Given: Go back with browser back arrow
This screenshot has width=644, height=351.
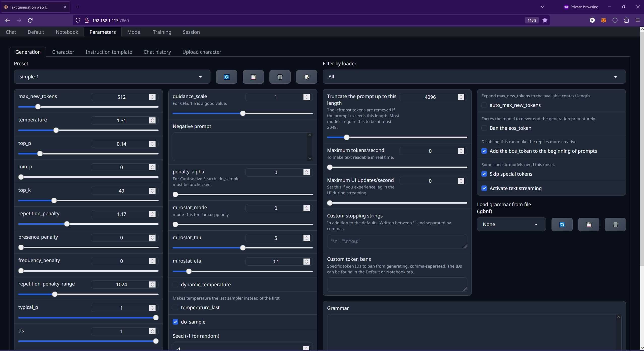Looking at the screenshot, I should (x=8, y=20).
